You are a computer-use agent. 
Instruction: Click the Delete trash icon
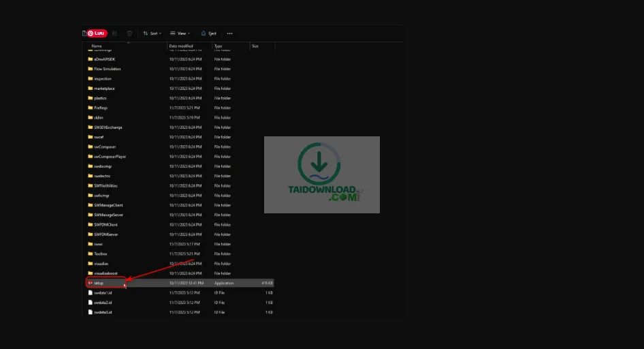click(129, 33)
